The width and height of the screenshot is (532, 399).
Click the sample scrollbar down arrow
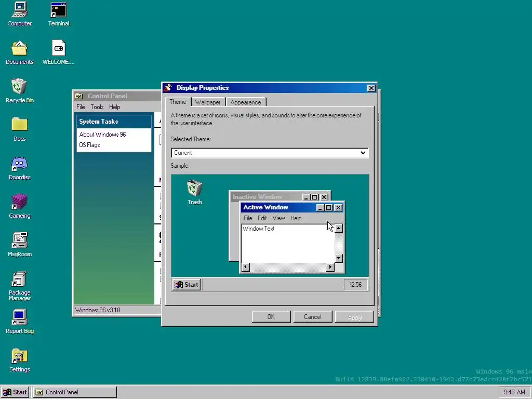pos(339,259)
